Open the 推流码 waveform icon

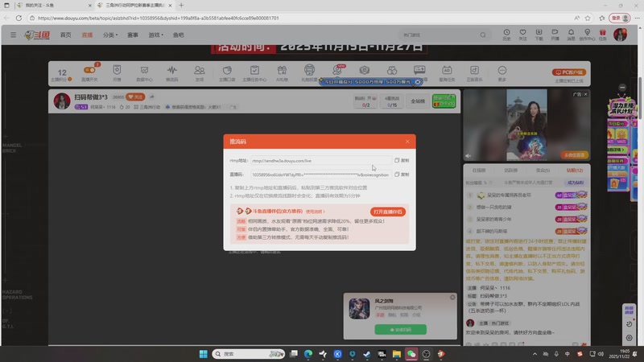(172, 73)
